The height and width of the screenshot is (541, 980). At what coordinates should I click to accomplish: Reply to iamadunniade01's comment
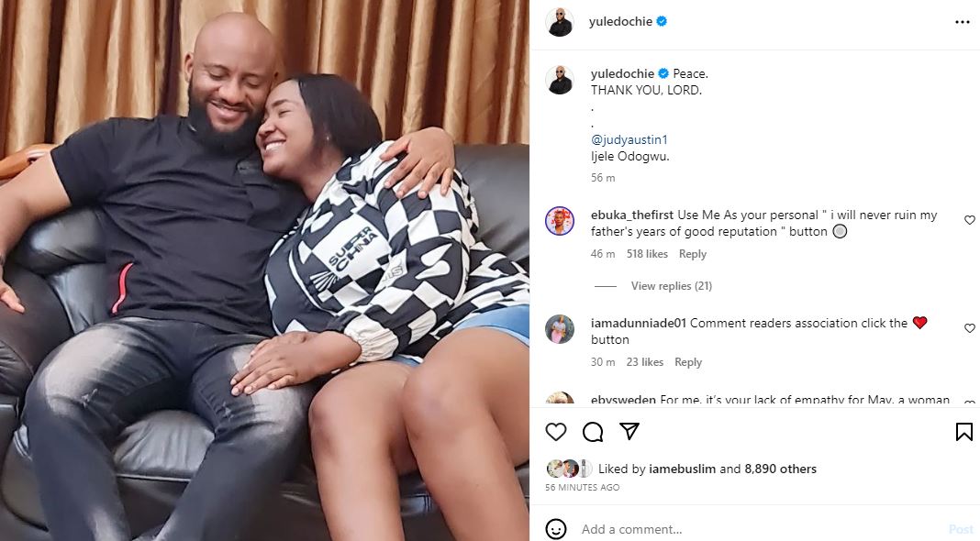tap(688, 361)
